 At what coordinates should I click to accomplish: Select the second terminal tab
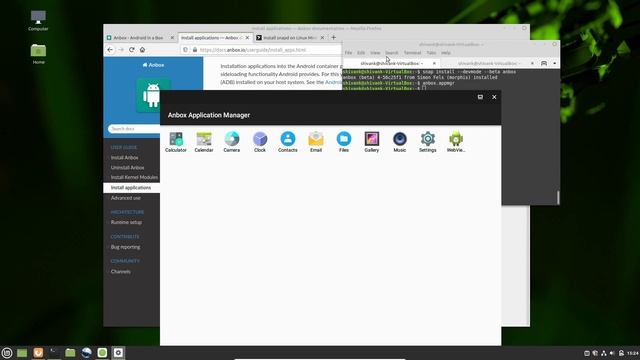pos(489,63)
